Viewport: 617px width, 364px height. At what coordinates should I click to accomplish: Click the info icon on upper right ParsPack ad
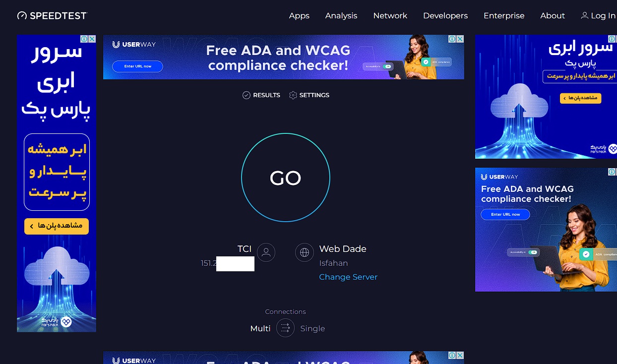(x=613, y=39)
